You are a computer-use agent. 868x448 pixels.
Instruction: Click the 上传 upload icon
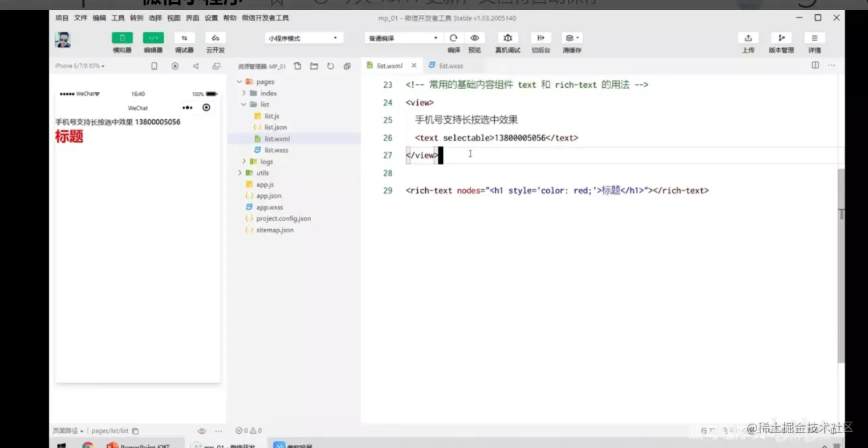coord(748,38)
